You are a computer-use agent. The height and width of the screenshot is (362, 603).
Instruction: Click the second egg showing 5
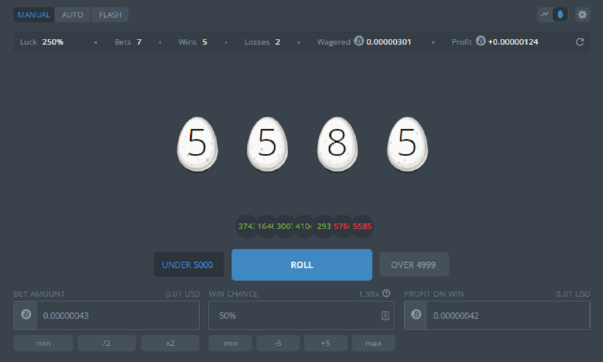pyautogui.click(x=267, y=144)
